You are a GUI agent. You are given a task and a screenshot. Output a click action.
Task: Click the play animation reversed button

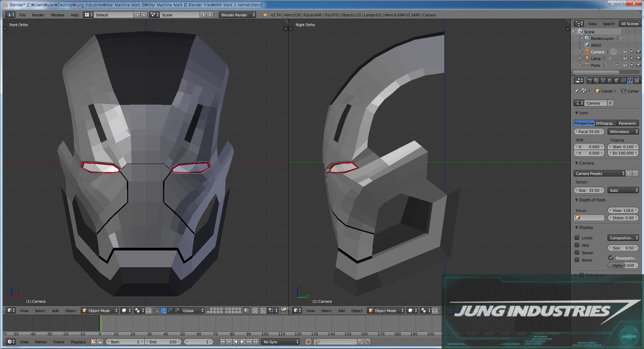pyautogui.click(x=236, y=342)
